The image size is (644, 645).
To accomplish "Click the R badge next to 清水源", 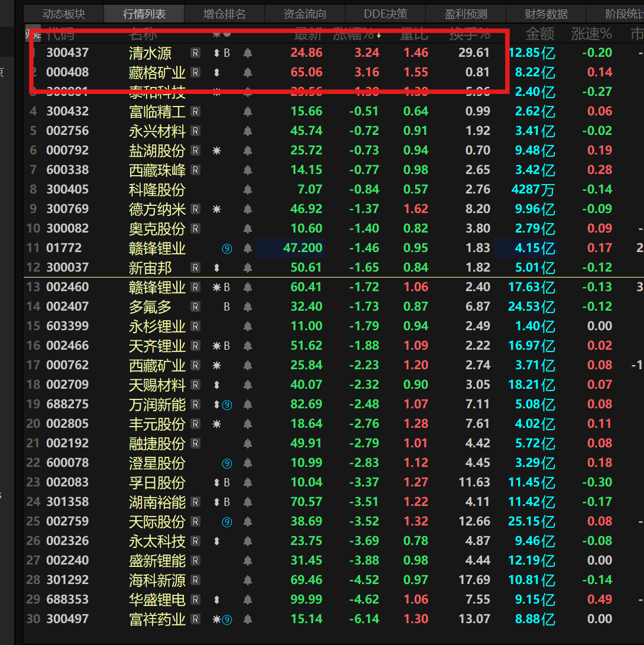I will [x=196, y=53].
